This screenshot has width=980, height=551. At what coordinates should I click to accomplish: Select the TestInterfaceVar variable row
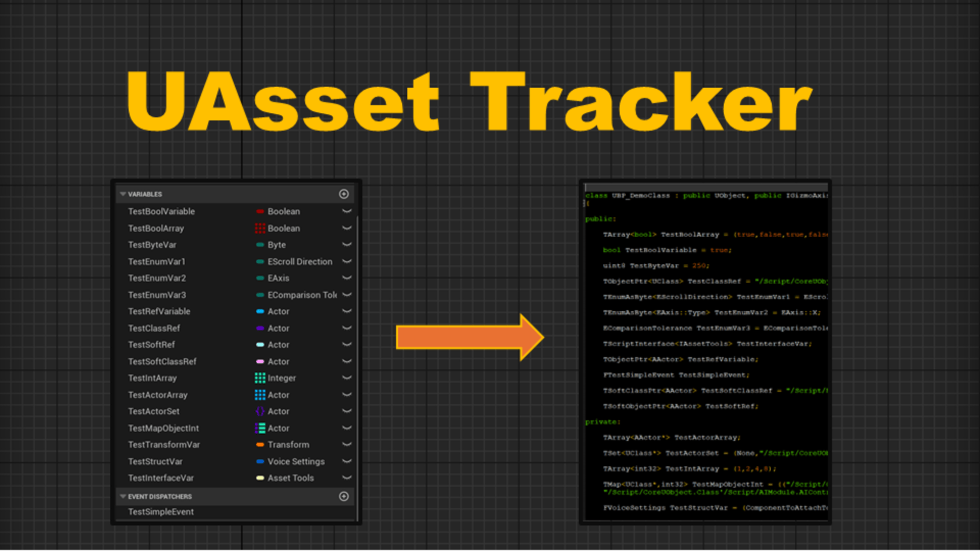click(236, 478)
